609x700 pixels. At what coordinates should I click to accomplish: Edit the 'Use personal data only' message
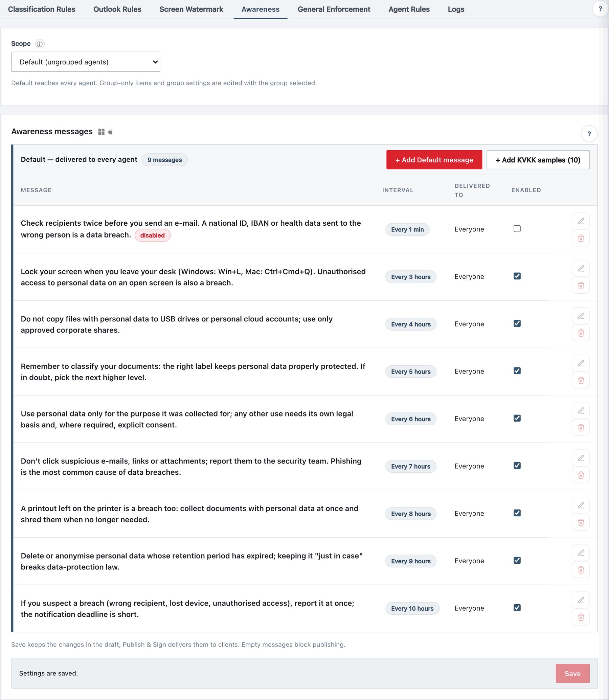coord(581,410)
